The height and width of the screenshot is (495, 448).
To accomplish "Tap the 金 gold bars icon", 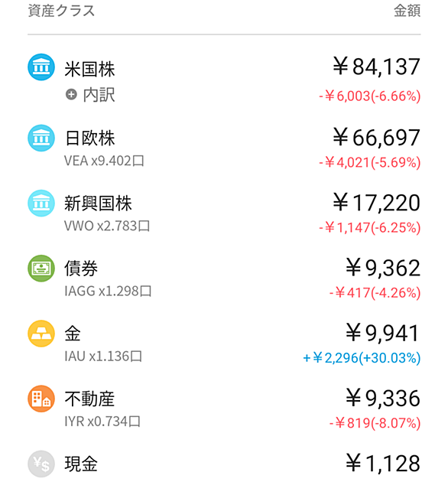I will tap(41, 334).
